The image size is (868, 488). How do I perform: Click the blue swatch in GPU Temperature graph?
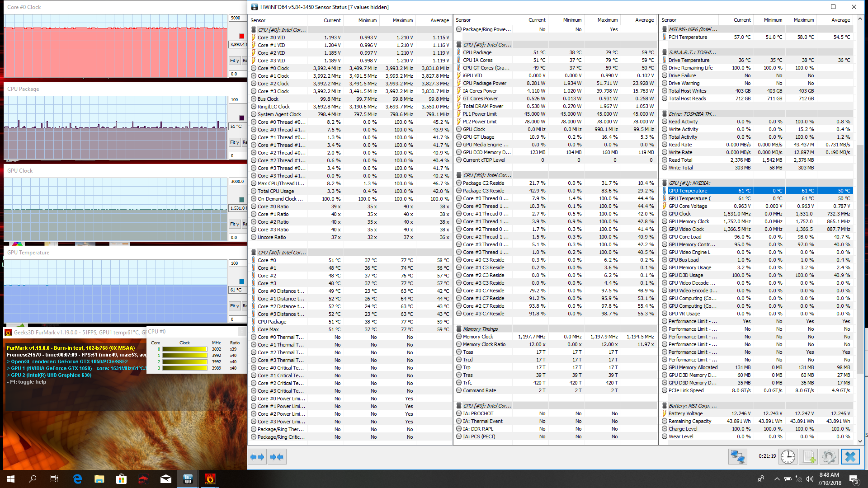241,282
